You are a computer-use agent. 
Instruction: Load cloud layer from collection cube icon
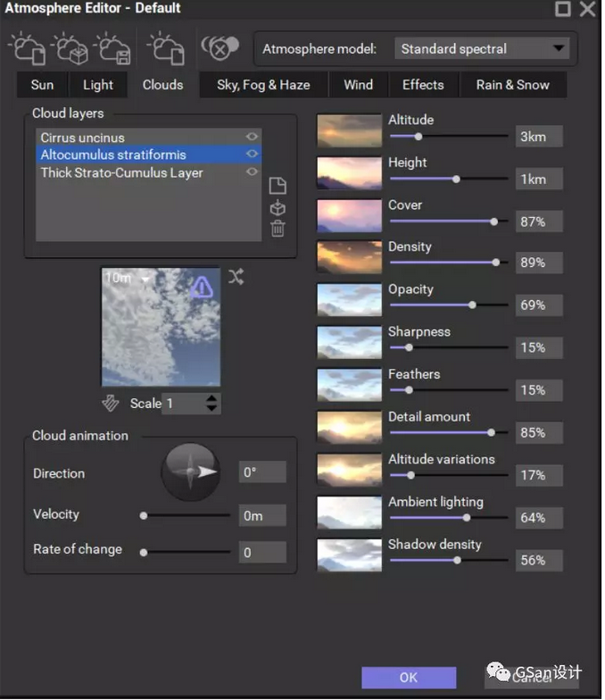click(278, 208)
